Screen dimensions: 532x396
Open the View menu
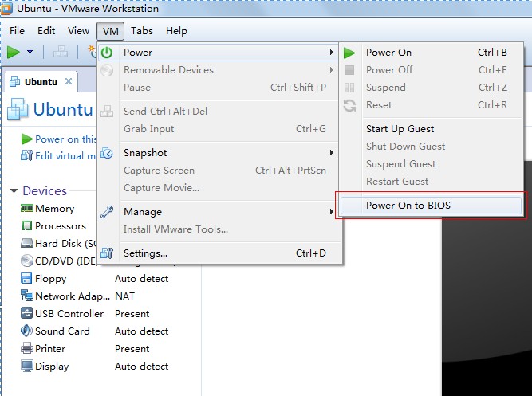pos(78,31)
